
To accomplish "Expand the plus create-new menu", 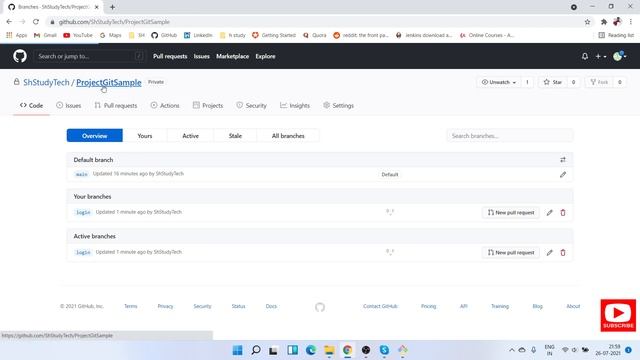I will point(600,56).
